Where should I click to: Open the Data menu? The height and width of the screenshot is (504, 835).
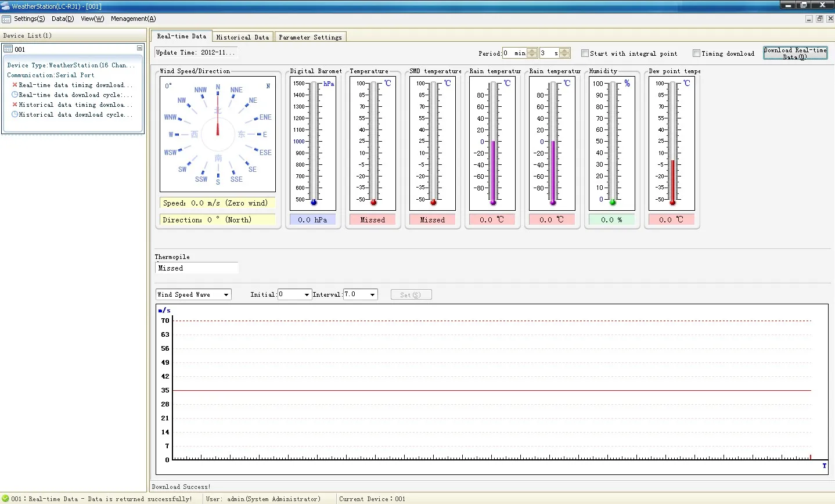[62, 18]
